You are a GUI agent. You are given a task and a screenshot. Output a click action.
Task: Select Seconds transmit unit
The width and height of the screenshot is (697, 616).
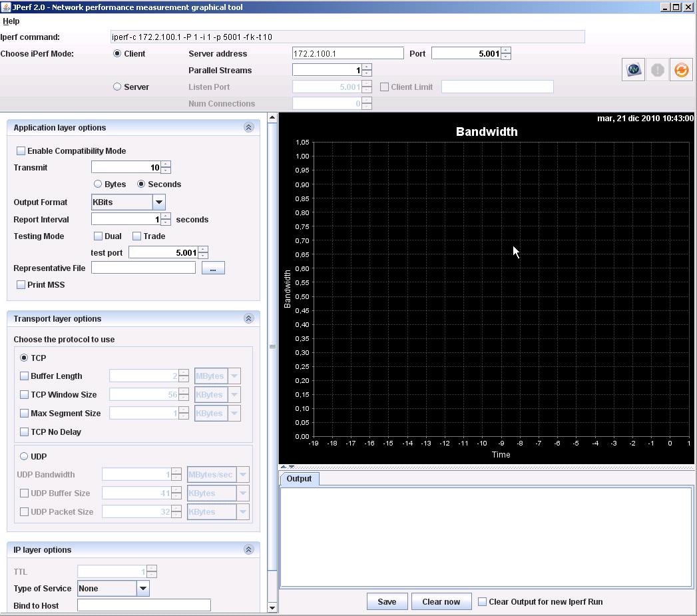141,184
